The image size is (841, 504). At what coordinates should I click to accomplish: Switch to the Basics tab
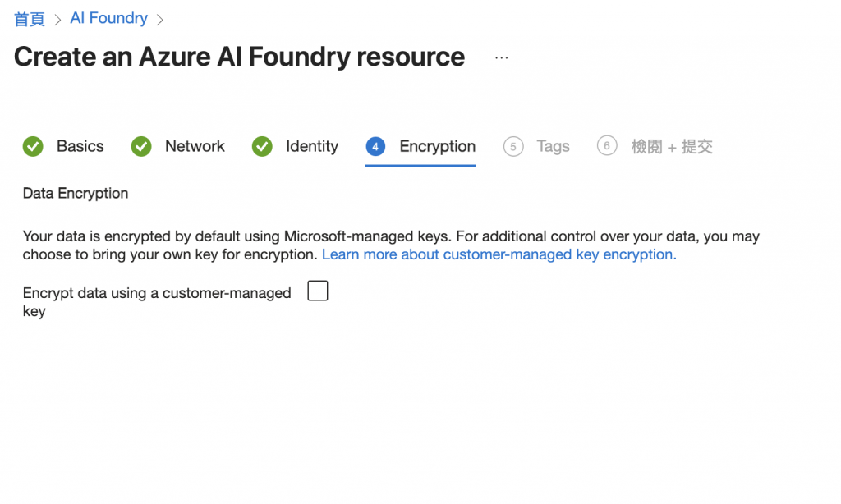(80, 147)
